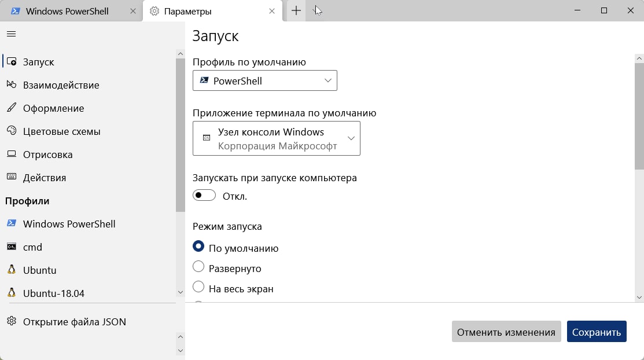This screenshot has height=360, width=644.
Task: Open the Оформление settings section
Action: coord(89,108)
